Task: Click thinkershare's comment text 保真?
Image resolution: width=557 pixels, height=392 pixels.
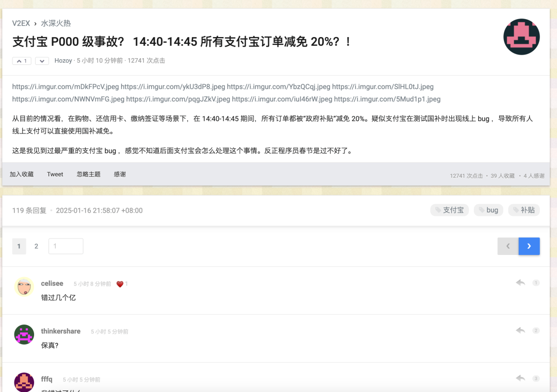Action: tap(50, 346)
